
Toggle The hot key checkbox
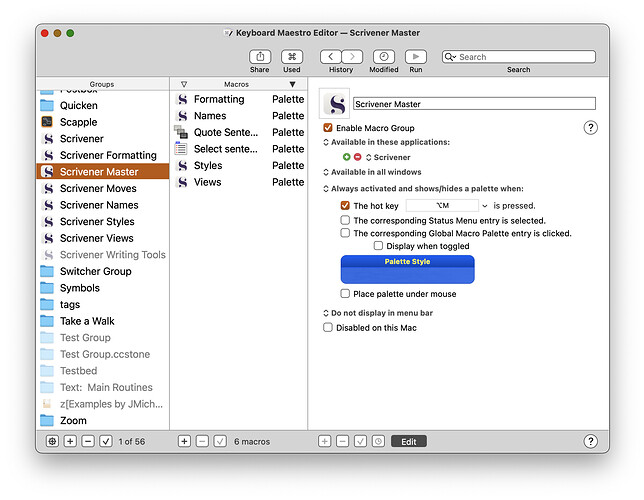click(345, 205)
